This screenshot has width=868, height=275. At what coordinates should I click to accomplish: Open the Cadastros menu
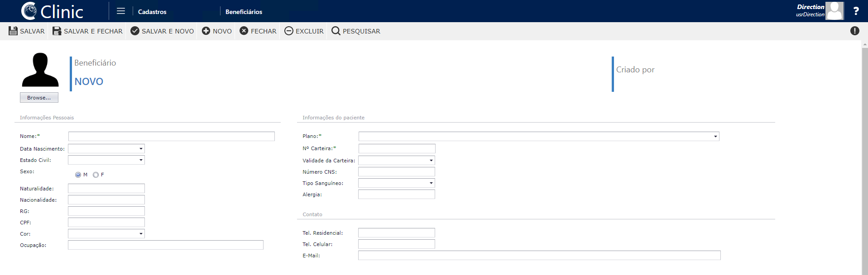click(152, 12)
